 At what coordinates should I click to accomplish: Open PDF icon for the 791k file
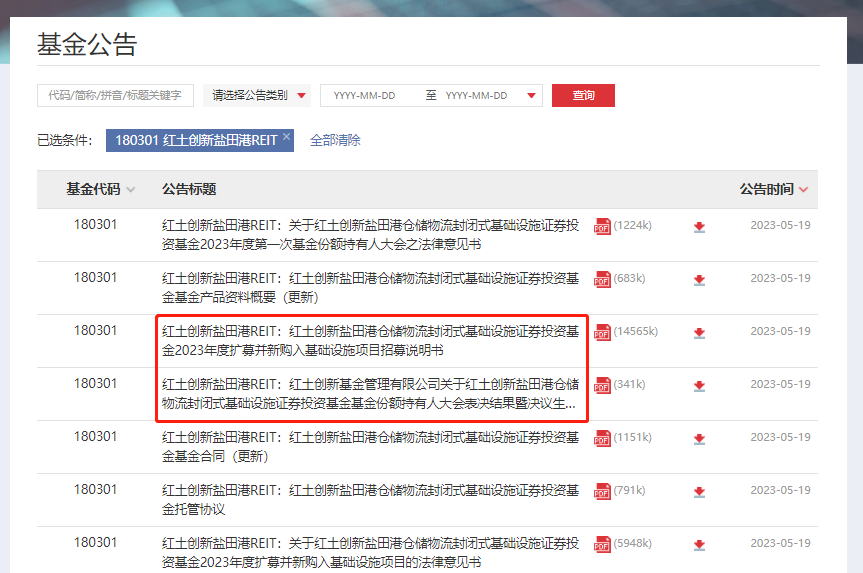coord(602,490)
